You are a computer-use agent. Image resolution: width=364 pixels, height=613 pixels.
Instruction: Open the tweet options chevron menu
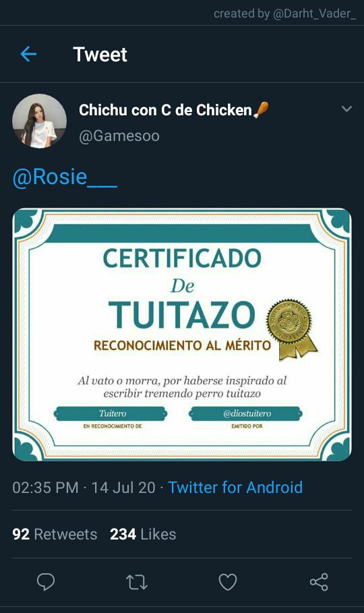346,109
